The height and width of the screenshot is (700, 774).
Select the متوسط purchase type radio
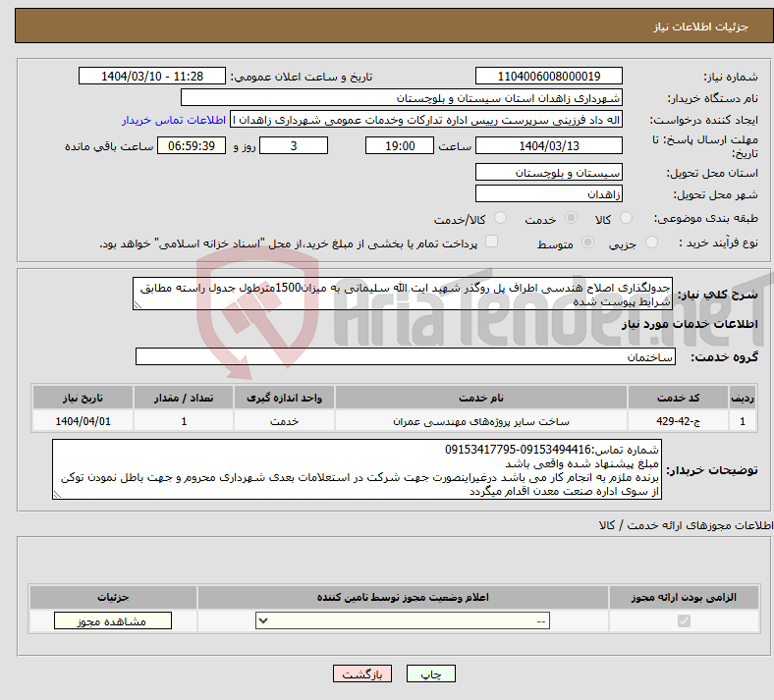pos(587,242)
